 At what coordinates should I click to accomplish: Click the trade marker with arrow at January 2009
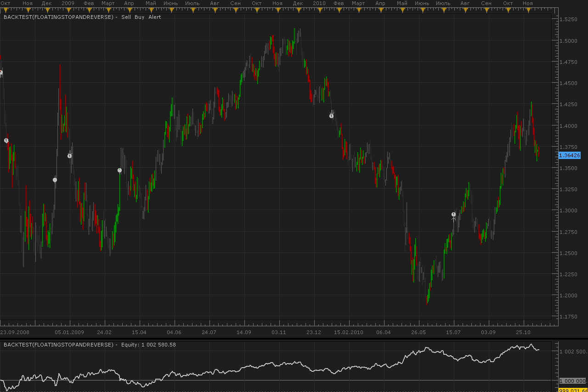[x=70, y=155]
